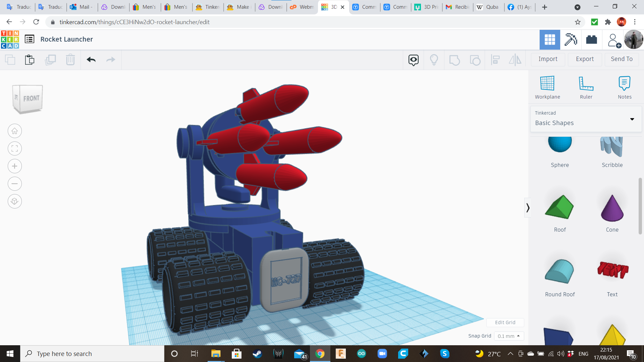This screenshot has height=362, width=644.
Task: Select the Ungroup tool
Action: [475, 60]
